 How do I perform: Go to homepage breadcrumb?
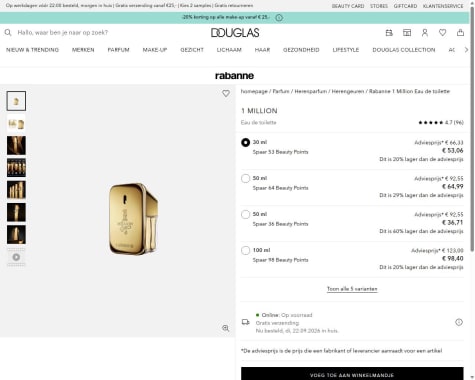[254, 91]
